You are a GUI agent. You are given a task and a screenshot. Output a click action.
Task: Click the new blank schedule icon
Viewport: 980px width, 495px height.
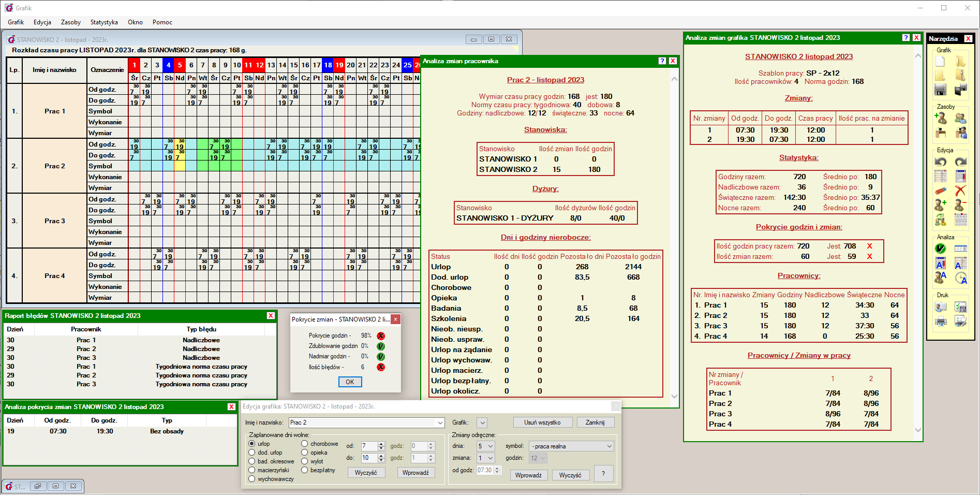(x=940, y=62)
